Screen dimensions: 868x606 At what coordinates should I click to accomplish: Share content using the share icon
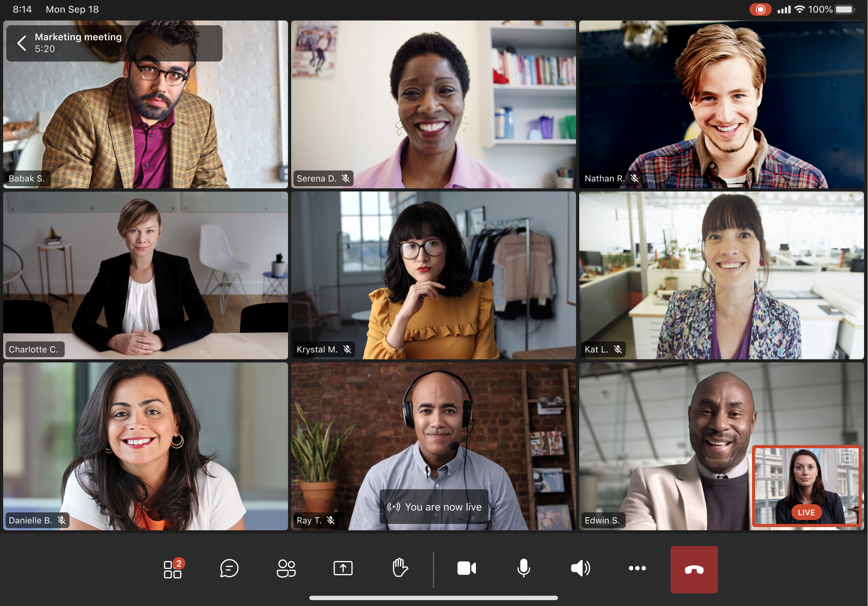[x=343, y=568]
